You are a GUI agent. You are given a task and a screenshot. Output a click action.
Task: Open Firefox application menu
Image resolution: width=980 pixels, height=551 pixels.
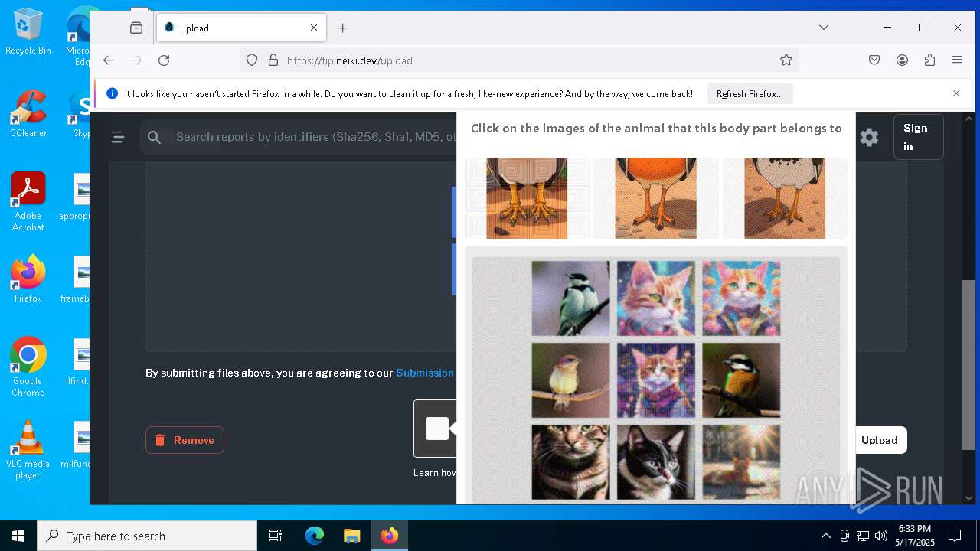[x=957, y=60]
